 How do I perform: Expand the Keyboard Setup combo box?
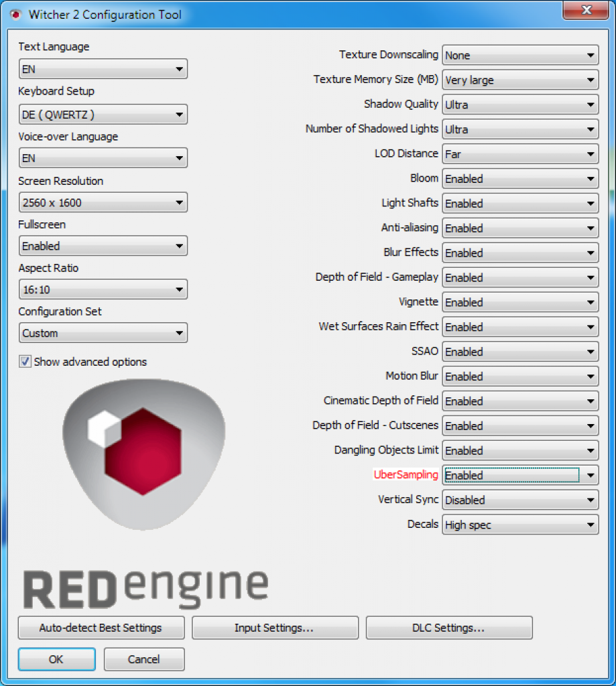[103, 115]
